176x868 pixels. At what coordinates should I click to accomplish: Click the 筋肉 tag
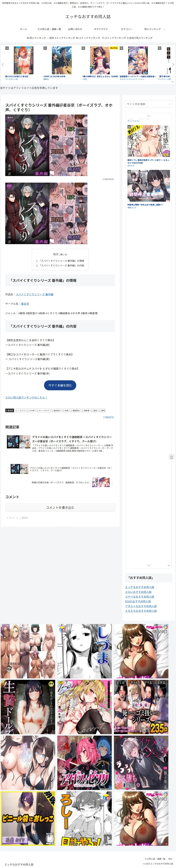coord(95,410)
